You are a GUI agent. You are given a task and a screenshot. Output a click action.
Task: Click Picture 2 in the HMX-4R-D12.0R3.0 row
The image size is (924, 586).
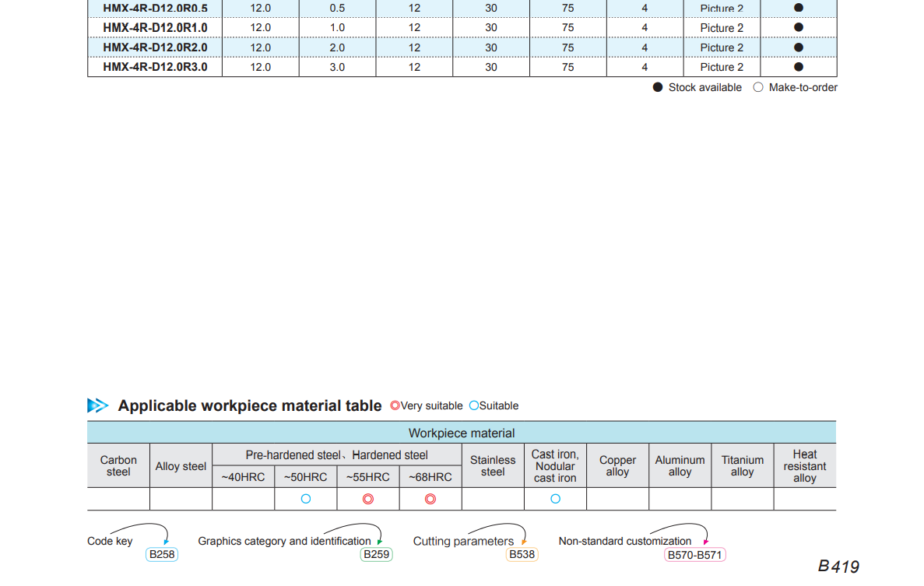[722, 67]
